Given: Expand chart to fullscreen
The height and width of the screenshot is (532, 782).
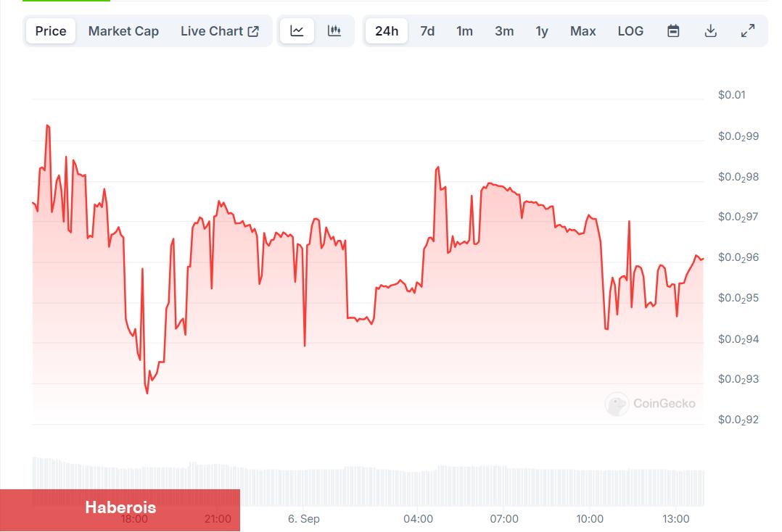Looking at the screenshot, I should [x=748, y=31].
